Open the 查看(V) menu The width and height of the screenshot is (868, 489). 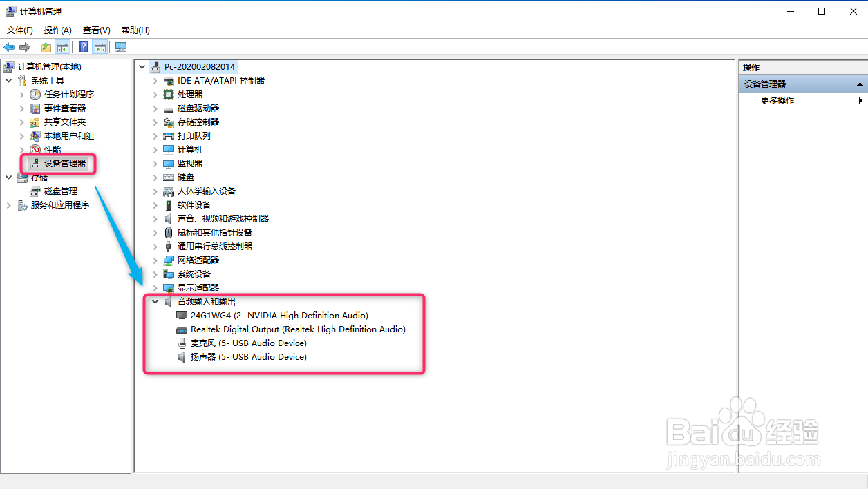(96, 30)
